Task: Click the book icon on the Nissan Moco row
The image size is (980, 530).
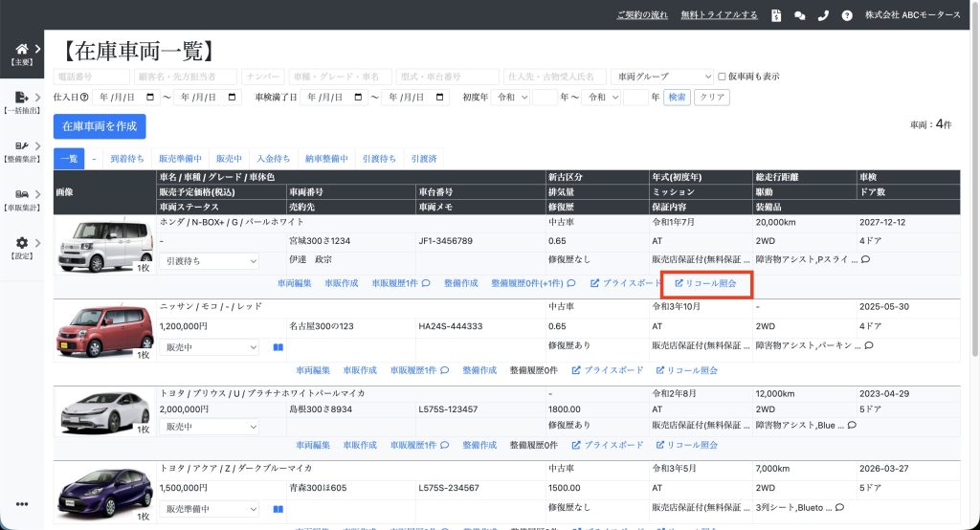Action: tap(278, 347)
